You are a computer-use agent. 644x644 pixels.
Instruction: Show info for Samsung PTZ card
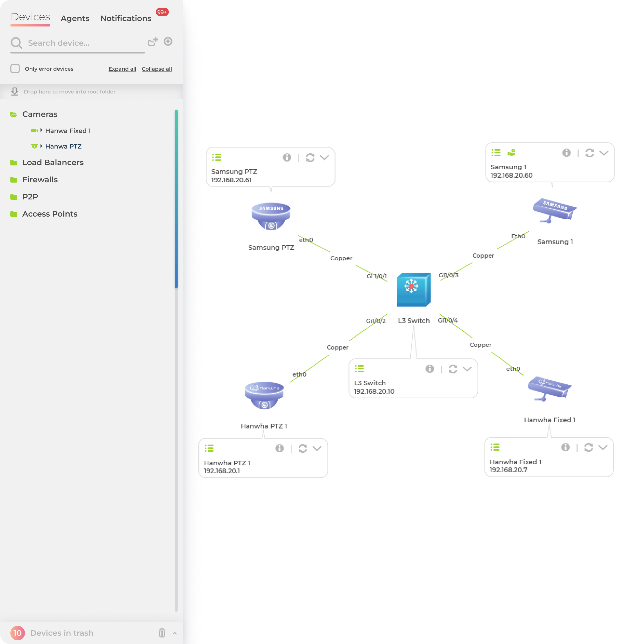(287, 157)
